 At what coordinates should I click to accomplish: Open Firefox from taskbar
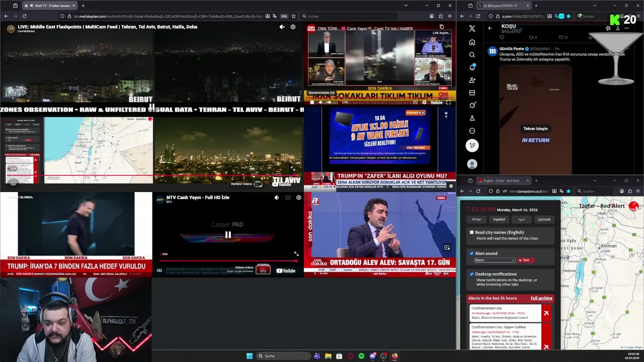click(x=394, y=356)
